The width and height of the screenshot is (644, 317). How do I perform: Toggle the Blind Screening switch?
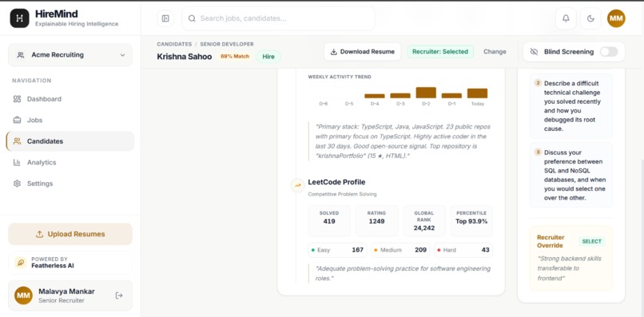pos(609,52)
